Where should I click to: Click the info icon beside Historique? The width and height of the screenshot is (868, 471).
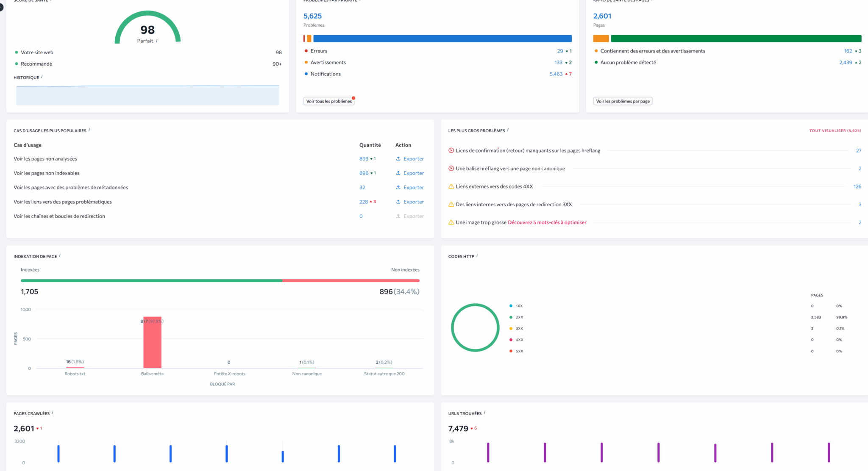tap(42, 77)
